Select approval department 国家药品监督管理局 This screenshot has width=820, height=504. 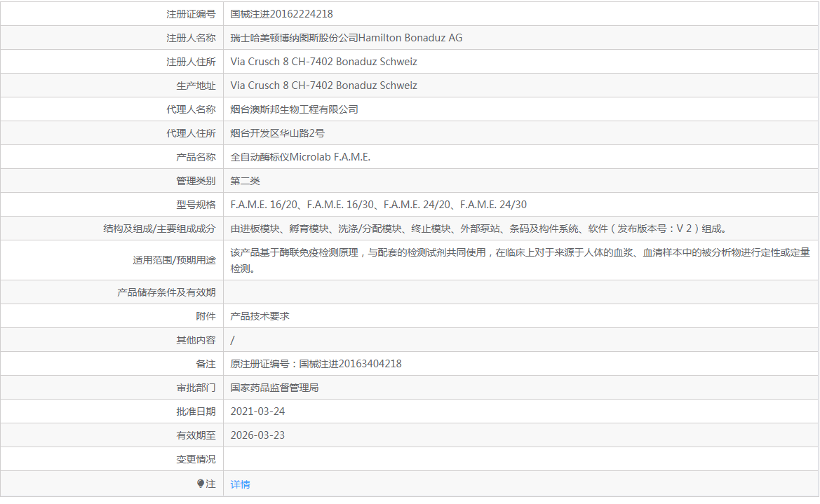[274, 388]
